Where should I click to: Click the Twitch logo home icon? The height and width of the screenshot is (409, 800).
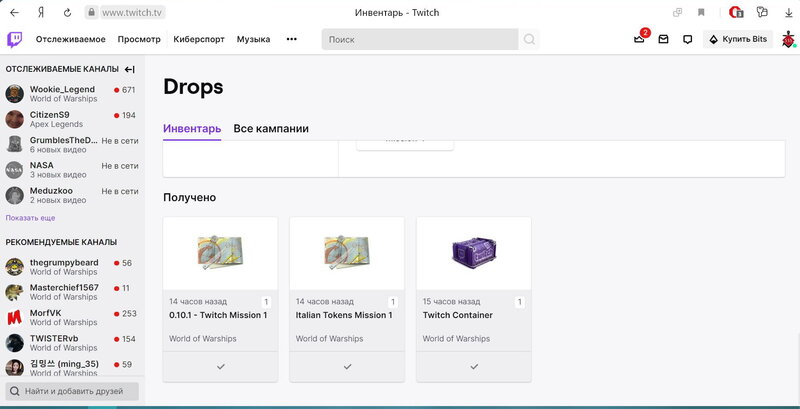[15, 39]
